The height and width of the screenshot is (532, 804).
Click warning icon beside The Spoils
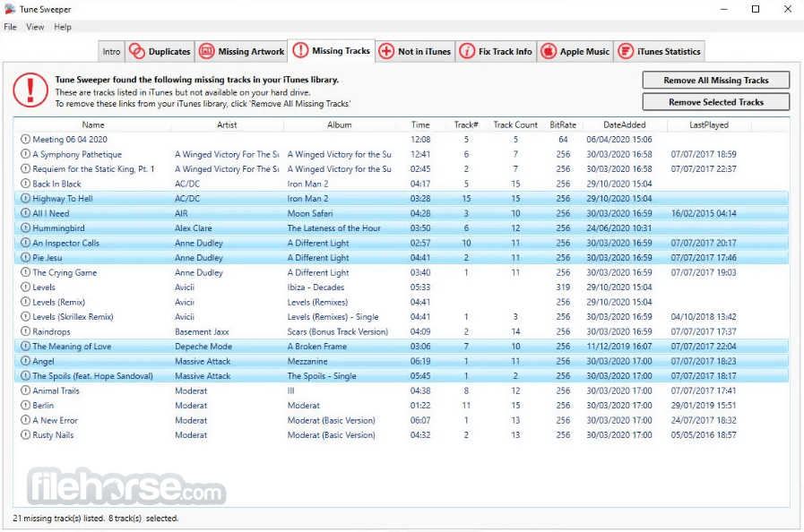[25, 375]
